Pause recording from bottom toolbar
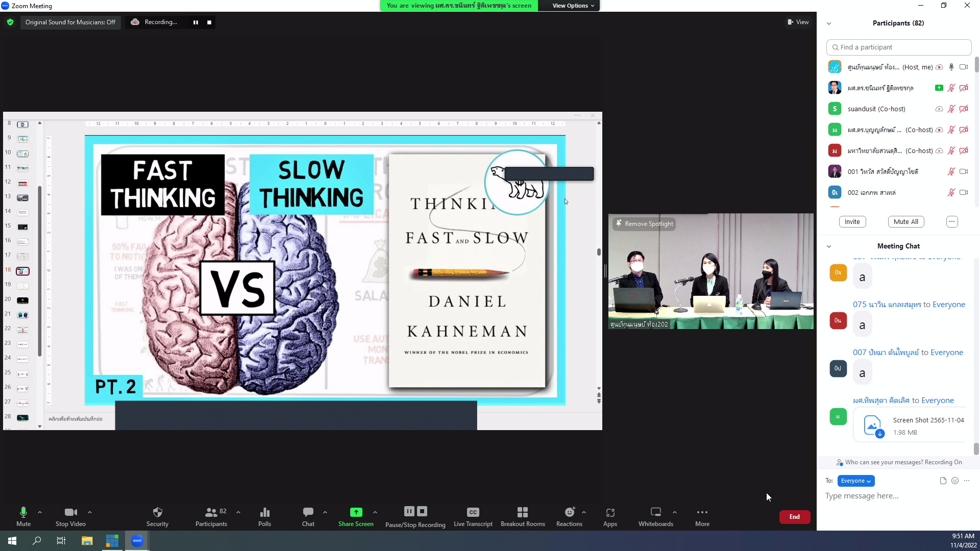The width and height of the screenshot is (980, 551). pos(409,511)
